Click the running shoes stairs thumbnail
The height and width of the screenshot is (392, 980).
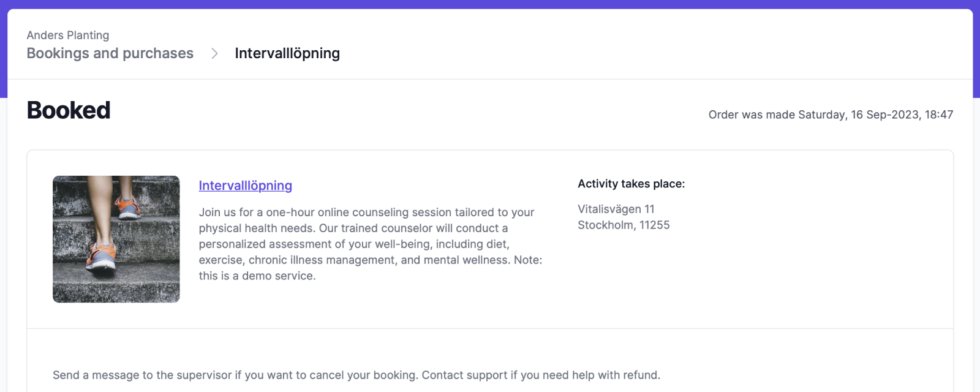116,239
